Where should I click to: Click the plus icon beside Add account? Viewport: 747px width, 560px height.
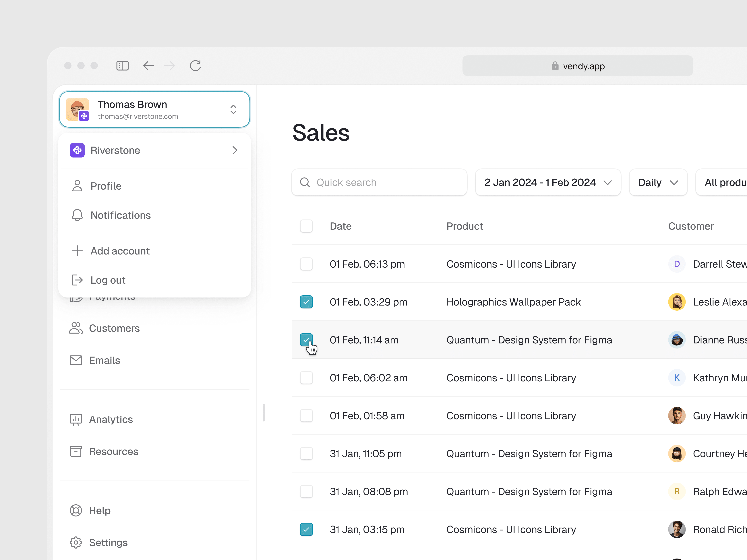coord(77,251)
